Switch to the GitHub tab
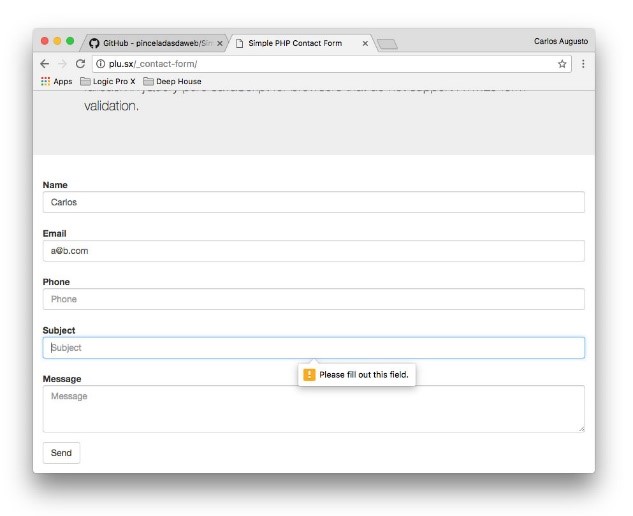This screenshot has width=633, height=516. [x=150, y=43]
